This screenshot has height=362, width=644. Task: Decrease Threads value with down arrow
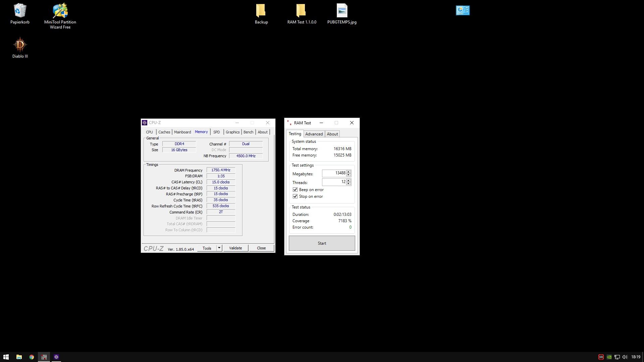coord(348,183)
